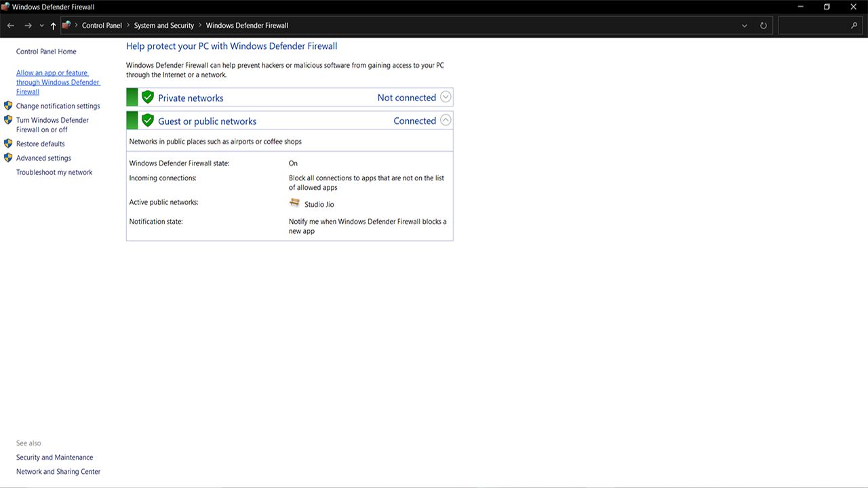
Task: Click the Up one level arrow
Action: (x=53, y=26)
